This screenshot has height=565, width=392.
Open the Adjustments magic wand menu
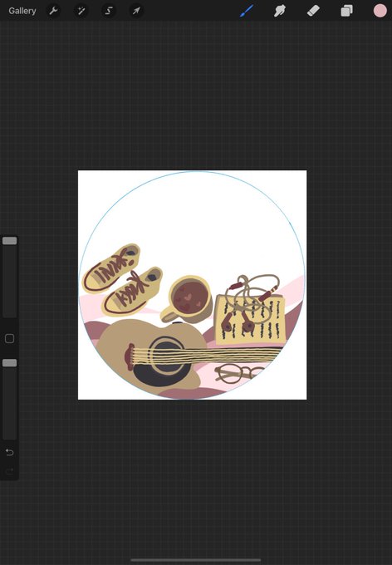coord(81,11)
